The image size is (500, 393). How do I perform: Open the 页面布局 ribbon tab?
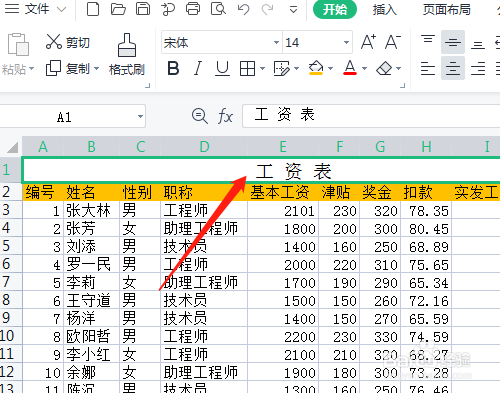pyautogui.click(x=447, y=9)
